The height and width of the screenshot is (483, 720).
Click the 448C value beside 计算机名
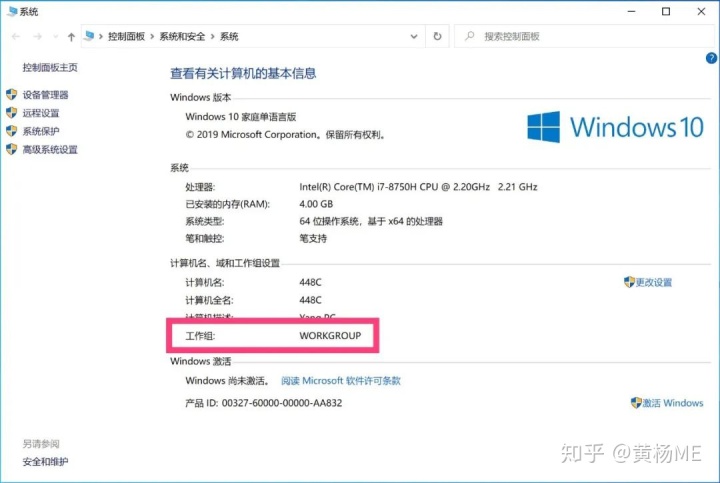[x=310, y=282]
